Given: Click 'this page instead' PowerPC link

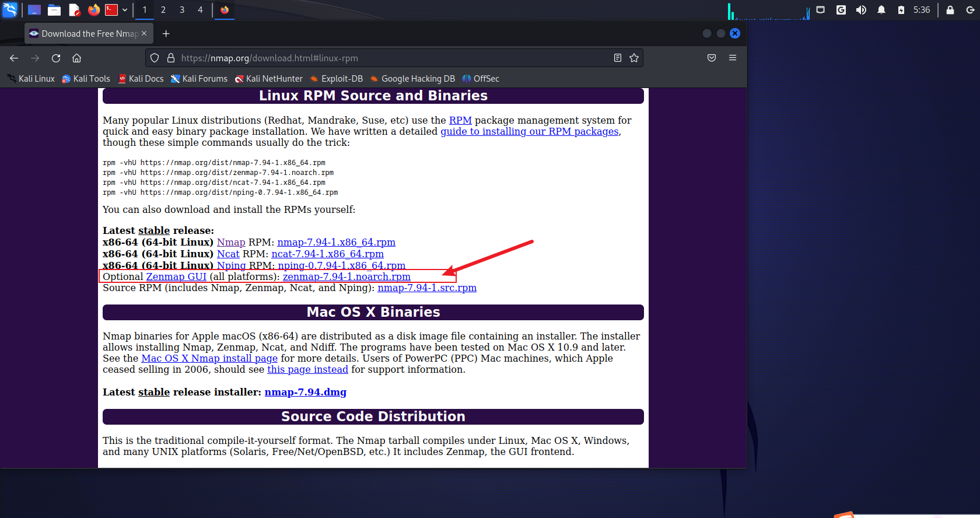Looking at the screenshot, I should (x=307, y=369).
